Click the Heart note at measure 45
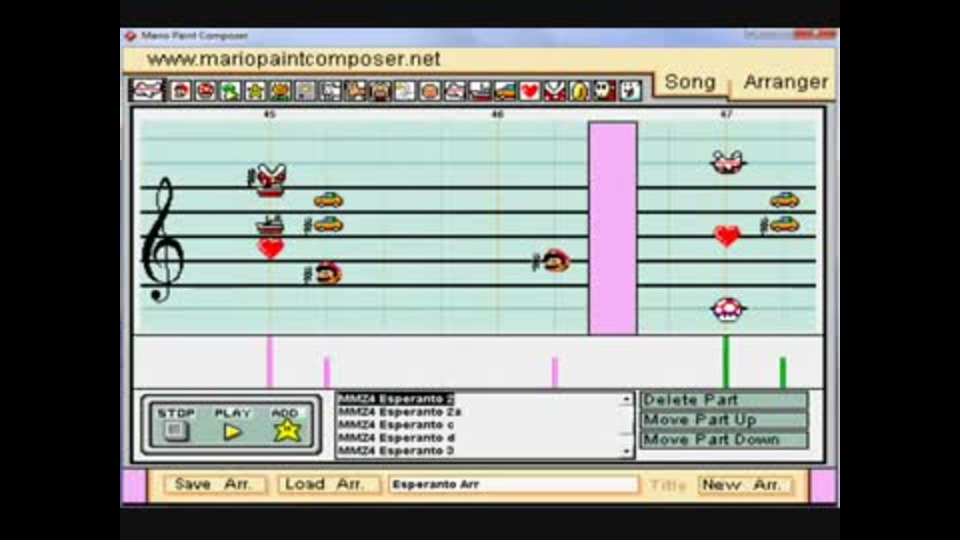Image resolution: width=960 pixels, height=540 pixels. pos(271,249)
